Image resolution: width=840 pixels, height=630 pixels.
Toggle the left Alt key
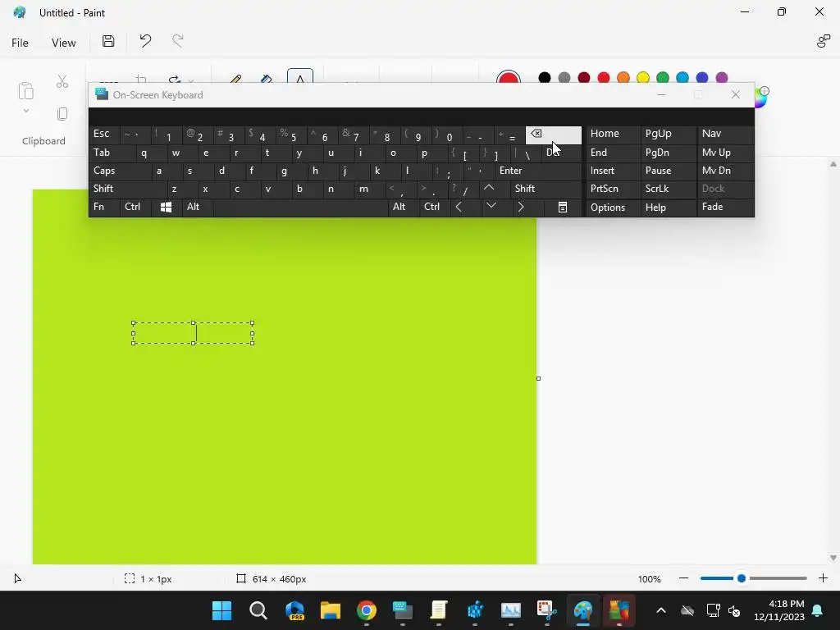[x=198, y=207]
